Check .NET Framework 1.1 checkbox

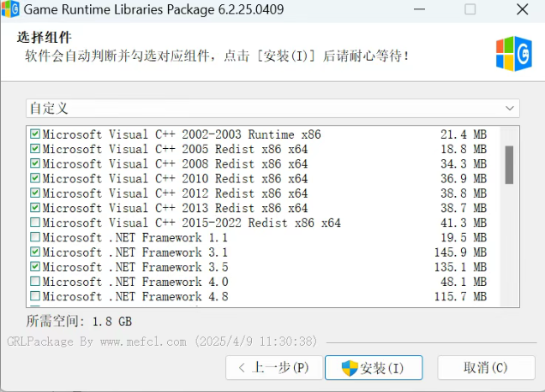tap(35, 237)
